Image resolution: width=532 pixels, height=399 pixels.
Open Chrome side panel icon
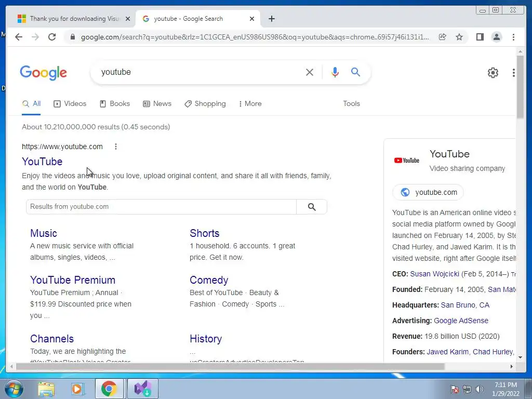pos(480,37)
